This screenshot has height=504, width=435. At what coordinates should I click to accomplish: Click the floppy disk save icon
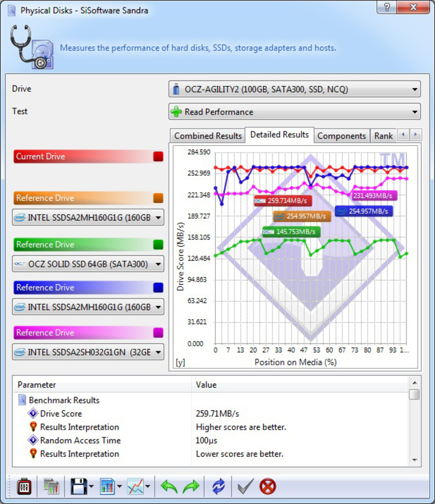[x=78, y=486]
